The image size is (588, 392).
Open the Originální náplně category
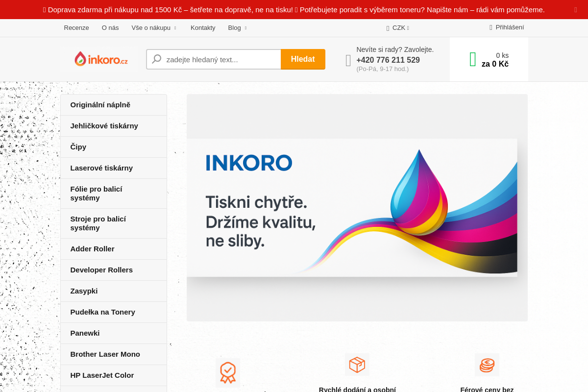(x=114, y=105)
